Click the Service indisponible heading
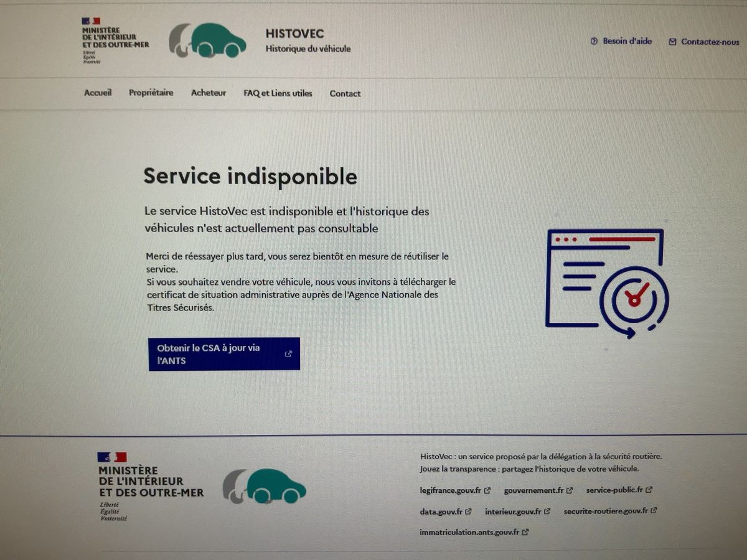Viewport: 747px width, 560px height. click(250, 176)
